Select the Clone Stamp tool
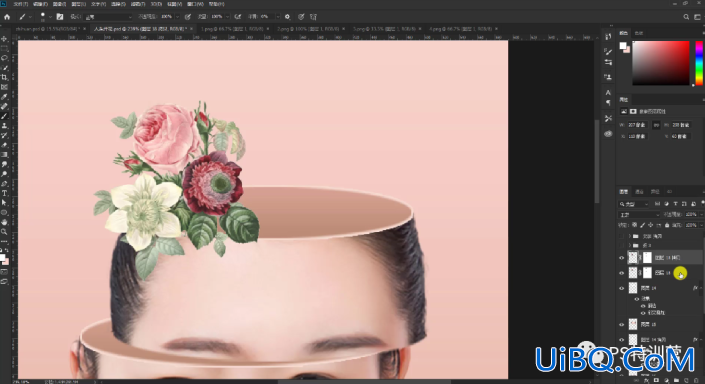This screenshot has width=705, height=384. [x=4, y=126]
